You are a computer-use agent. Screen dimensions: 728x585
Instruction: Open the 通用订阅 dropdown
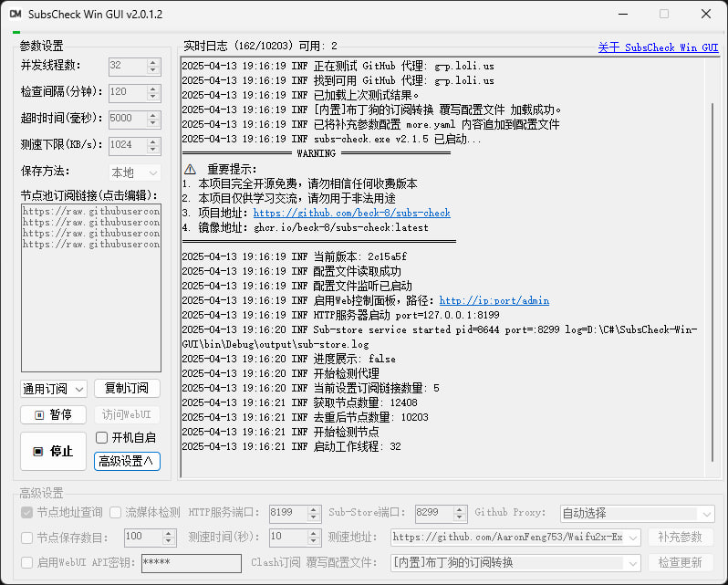[x=54, y=389]
